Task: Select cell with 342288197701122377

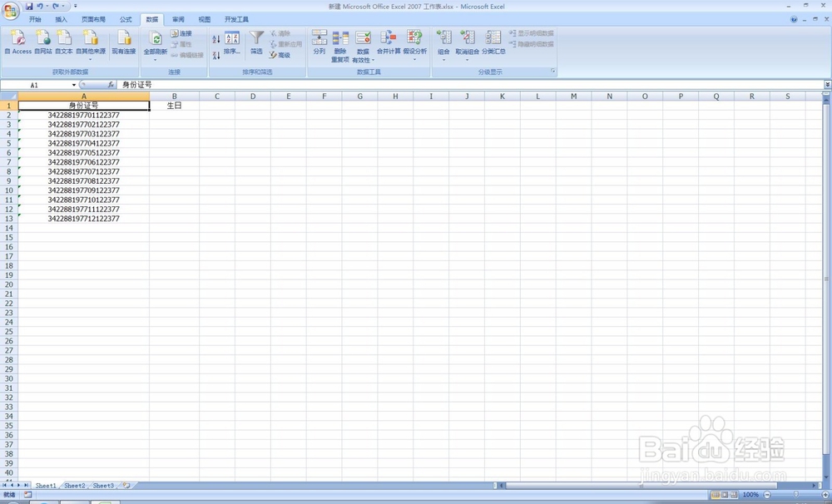Action: tap(84, 115)
